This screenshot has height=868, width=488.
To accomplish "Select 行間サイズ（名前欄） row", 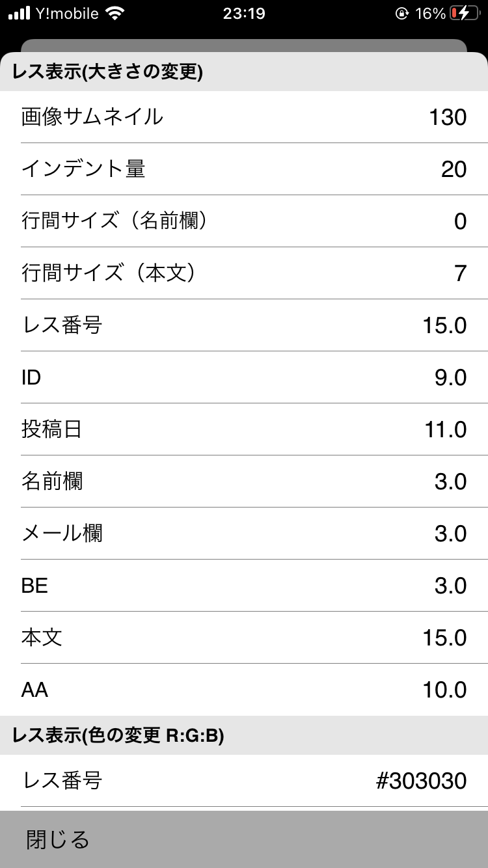I will [x=244, y=221].
